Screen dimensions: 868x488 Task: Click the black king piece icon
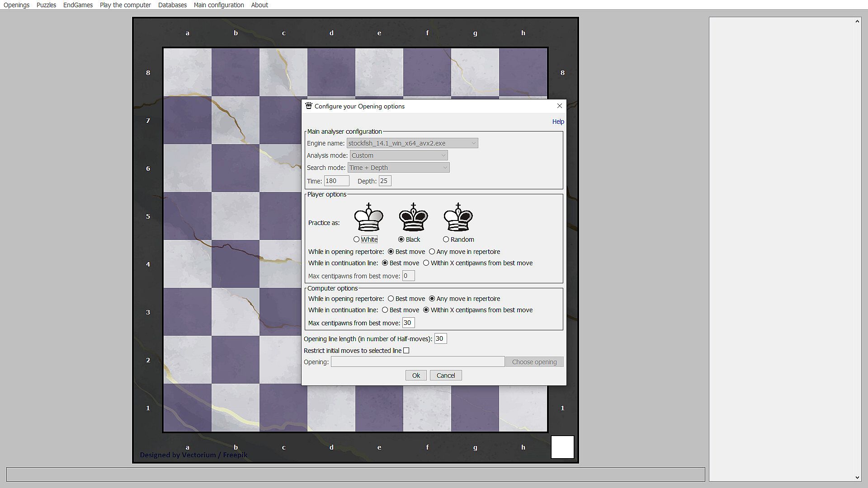(x=413, y=217)
